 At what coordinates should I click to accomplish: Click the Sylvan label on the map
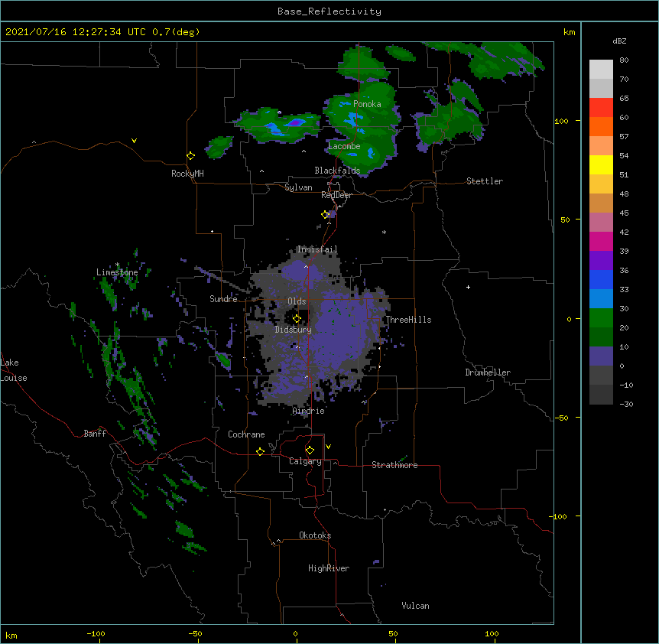point(298,187)
